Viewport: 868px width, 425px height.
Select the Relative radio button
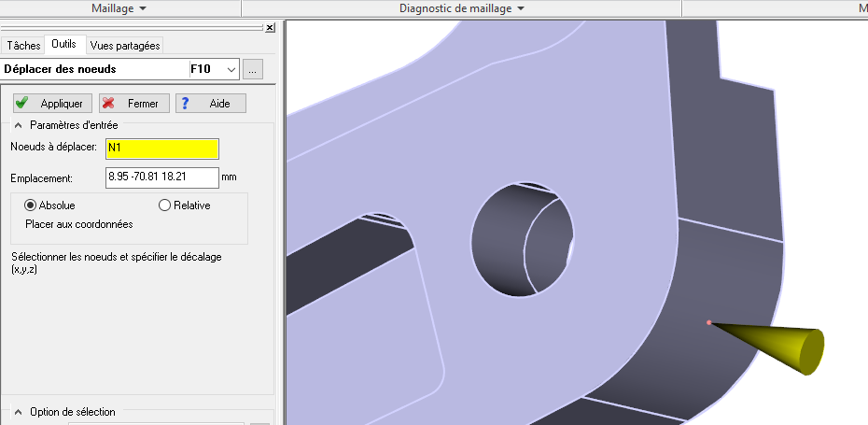point(165,205)
